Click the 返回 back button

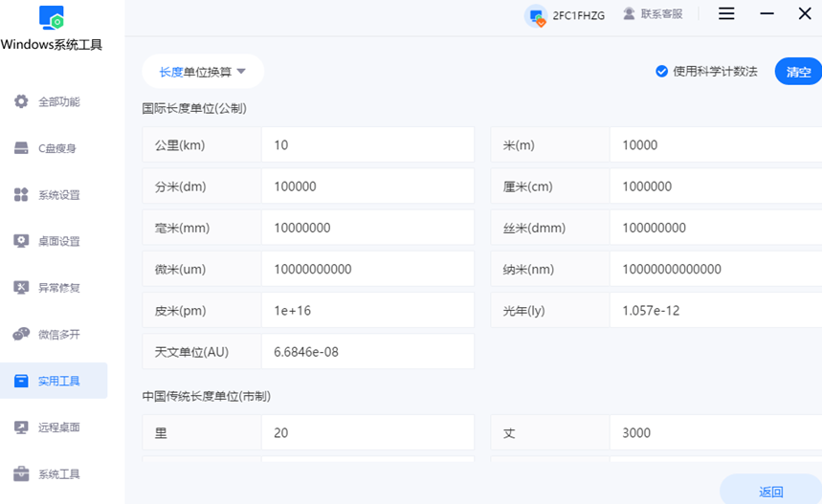point(770,491)
